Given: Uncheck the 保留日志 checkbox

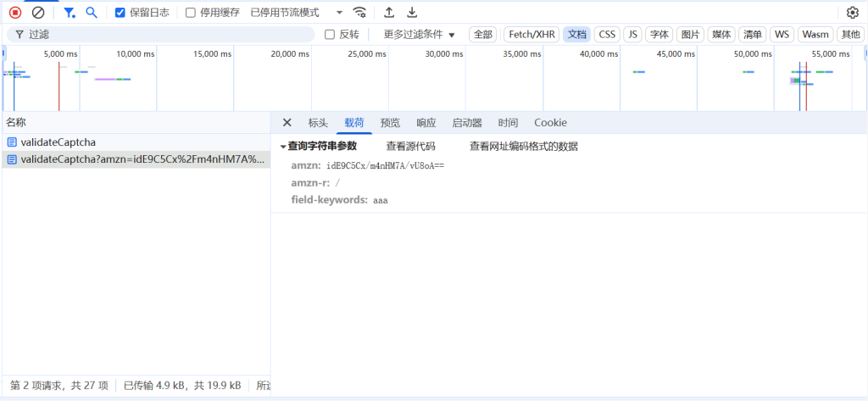Looking at the screenshot, I should pos(120,13).
